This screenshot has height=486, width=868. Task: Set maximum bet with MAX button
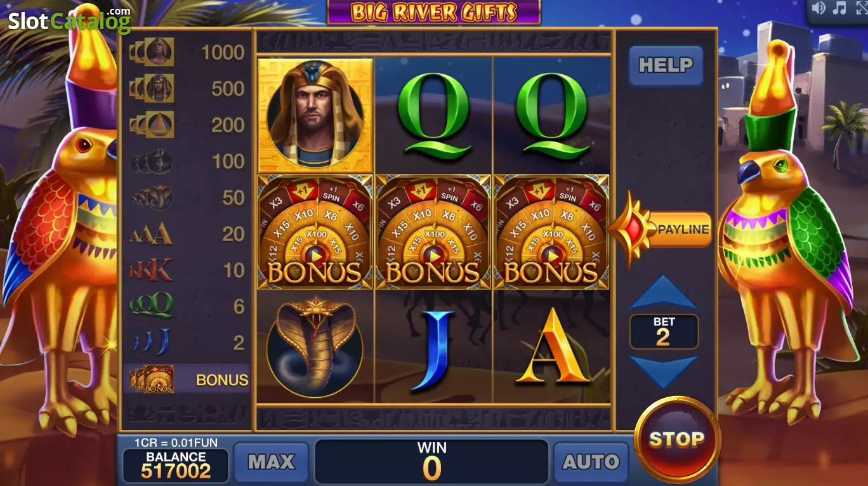271,461
